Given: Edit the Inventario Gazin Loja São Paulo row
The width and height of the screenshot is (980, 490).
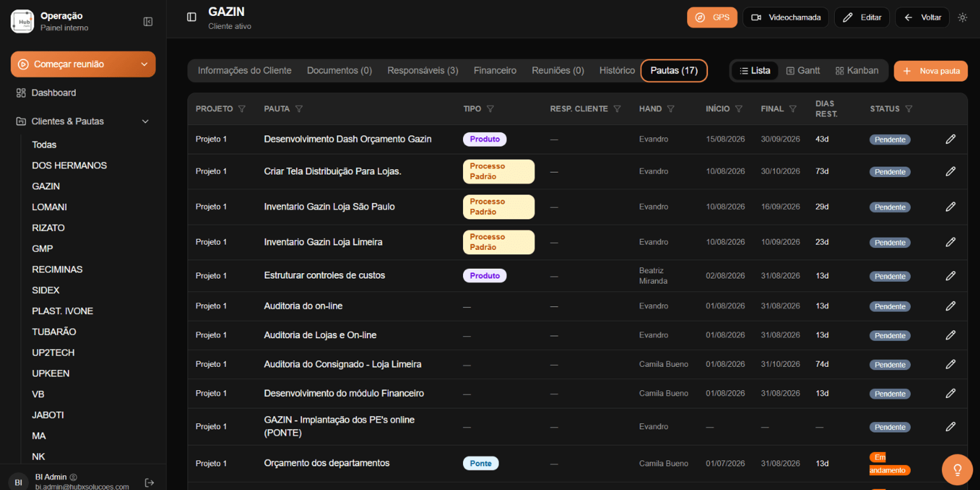Looking at the screenshot, I should point(951,207).
